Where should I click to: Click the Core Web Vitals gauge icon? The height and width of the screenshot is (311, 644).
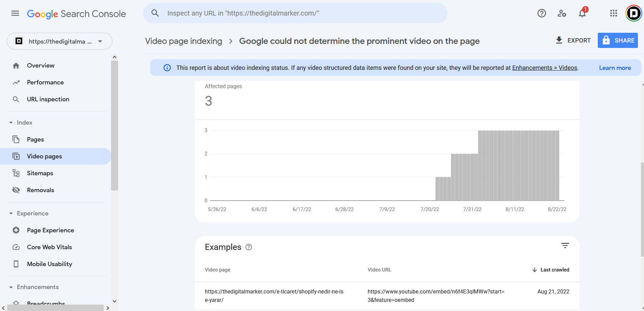point(16,247)
